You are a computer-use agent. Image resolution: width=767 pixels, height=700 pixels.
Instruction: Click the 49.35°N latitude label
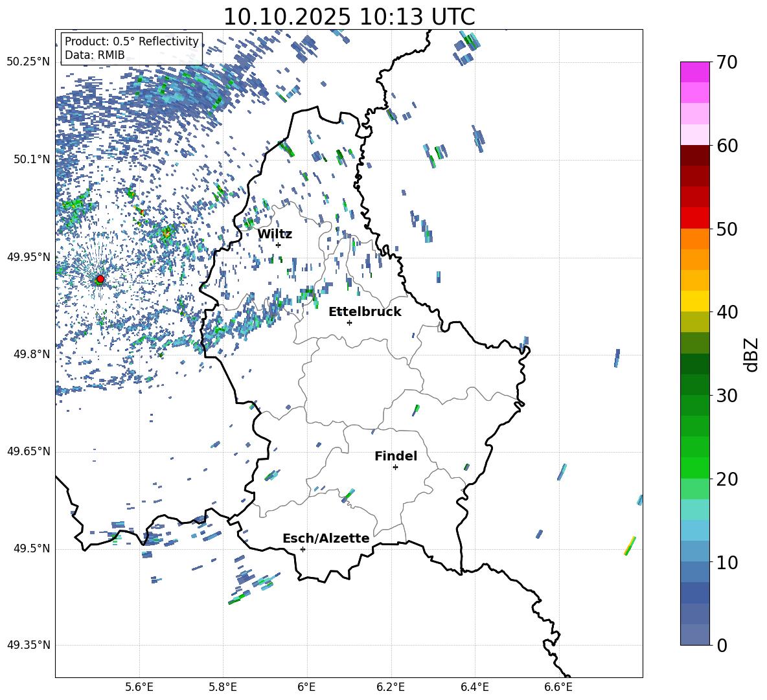click(29, 645)
